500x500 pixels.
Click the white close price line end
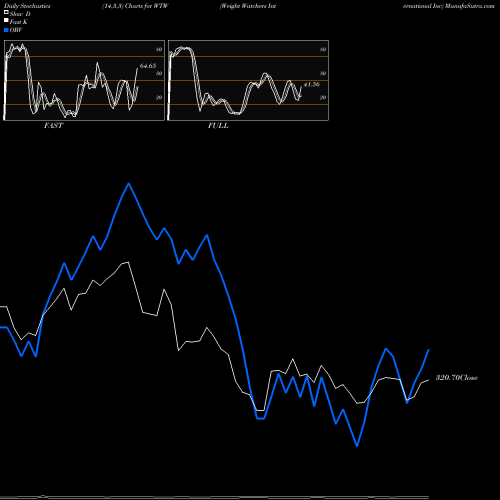(x=428, y=380)
